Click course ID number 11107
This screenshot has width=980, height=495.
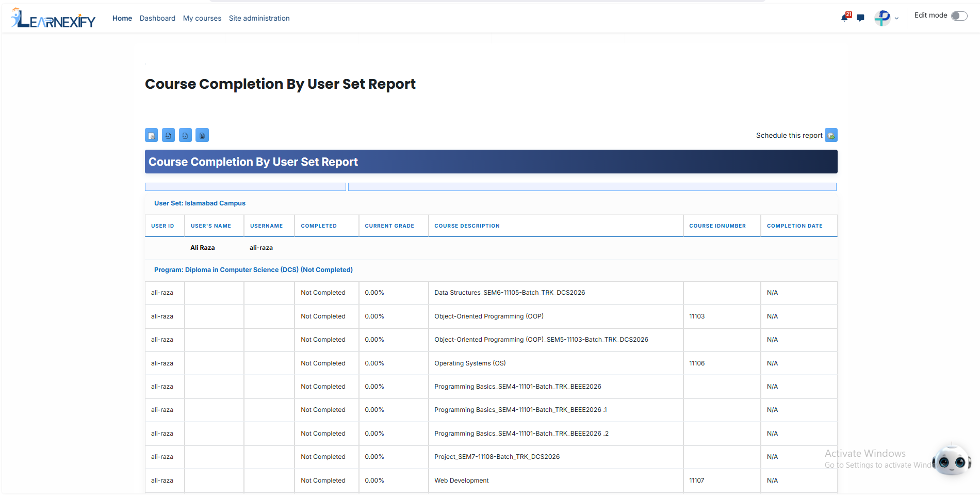pyautogui.click(x=696, y=481)
